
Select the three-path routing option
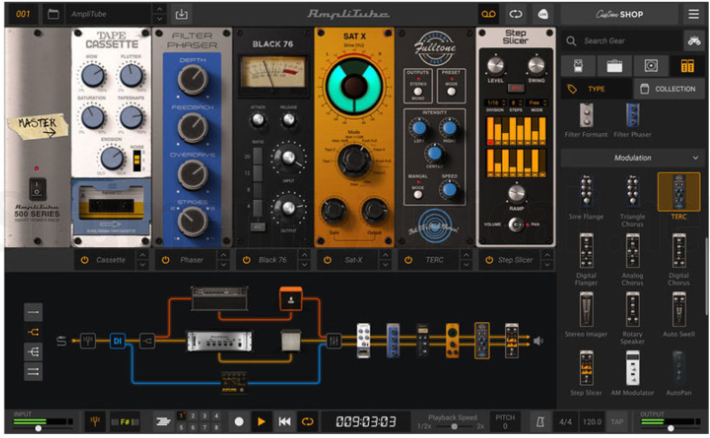33,352
